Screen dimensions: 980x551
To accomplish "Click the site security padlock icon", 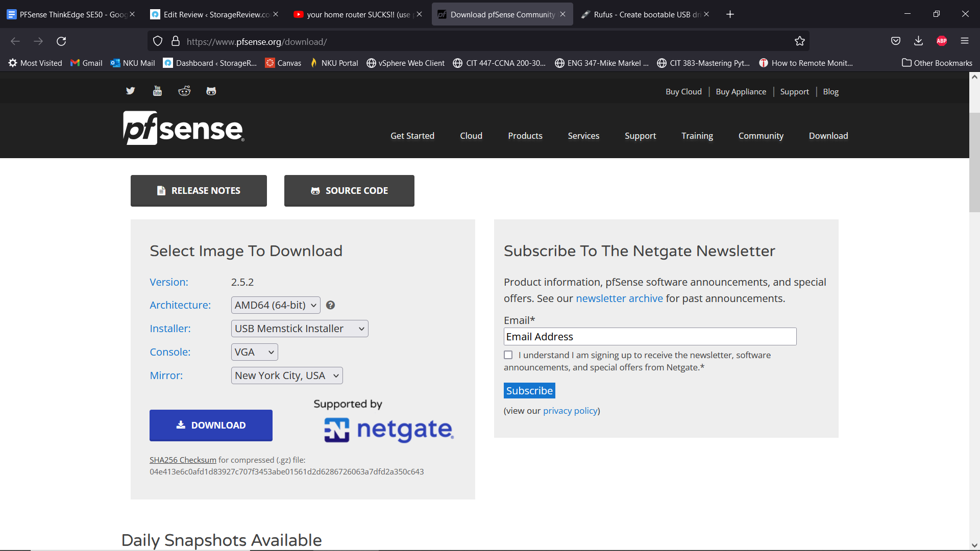I will point(175,41).
